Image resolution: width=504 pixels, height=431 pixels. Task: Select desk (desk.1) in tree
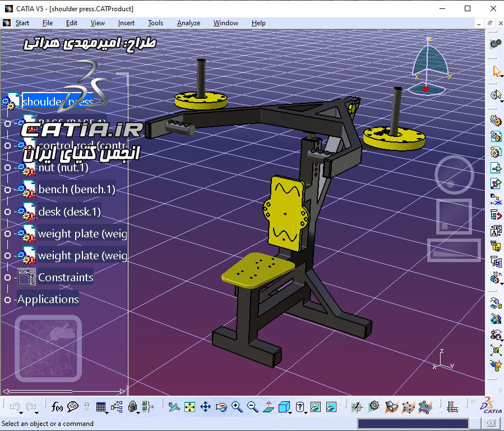click(x=70, y=212)
